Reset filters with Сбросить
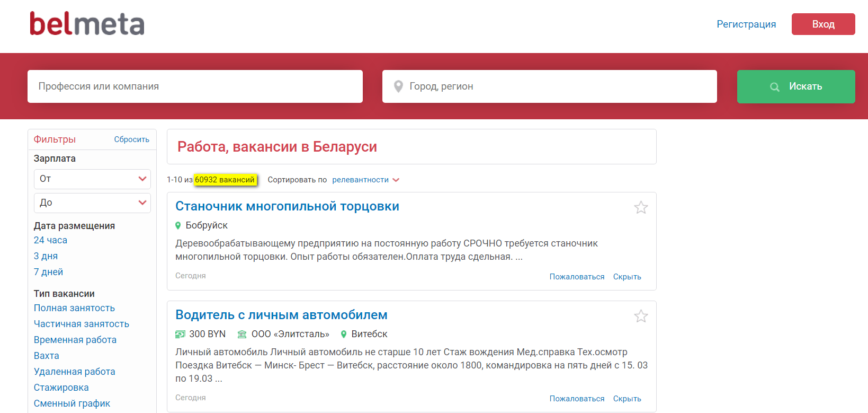Image resolution: width=868 pixels, height=413 pixels. point(131,139)
